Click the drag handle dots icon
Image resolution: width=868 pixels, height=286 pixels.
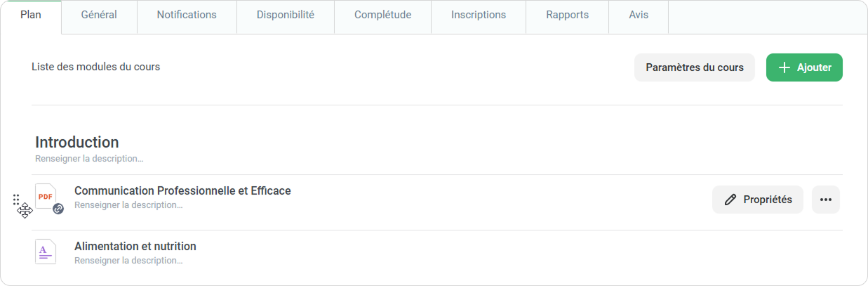(16, 199)
